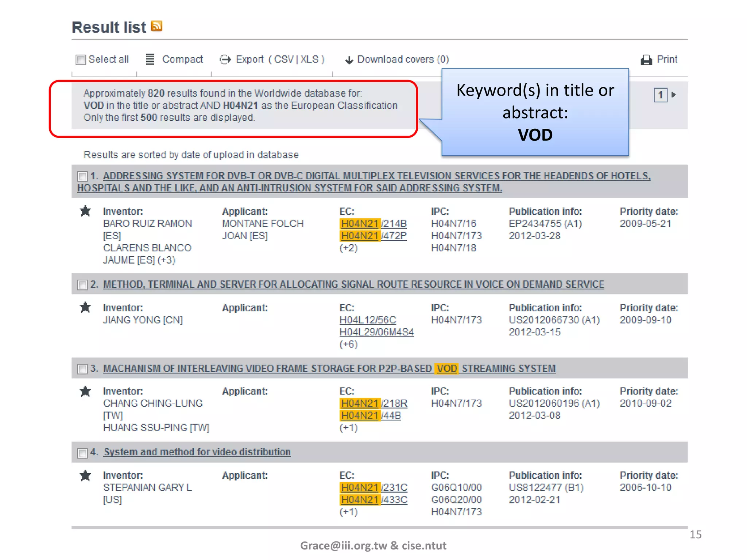Tick the Select all checkbox
The width and height of the screenshot is (747, 560).
click(x=81, y=59)
